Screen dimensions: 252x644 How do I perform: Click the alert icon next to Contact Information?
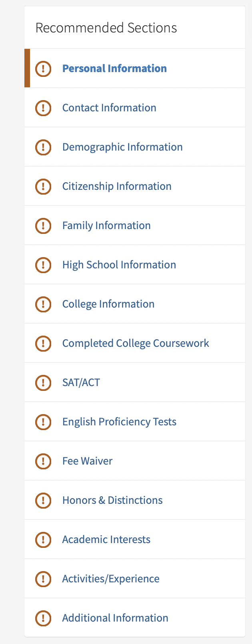[x=43, y=108]
